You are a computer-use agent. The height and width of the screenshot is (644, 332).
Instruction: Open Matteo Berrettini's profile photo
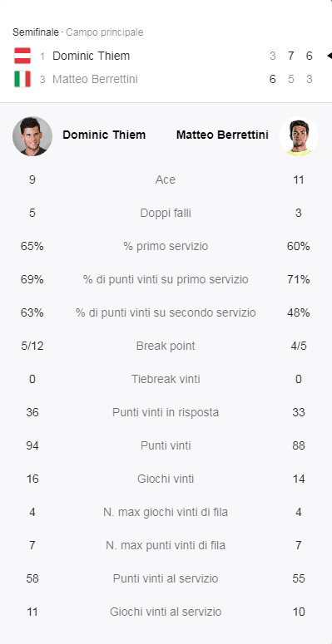point(299,136)
